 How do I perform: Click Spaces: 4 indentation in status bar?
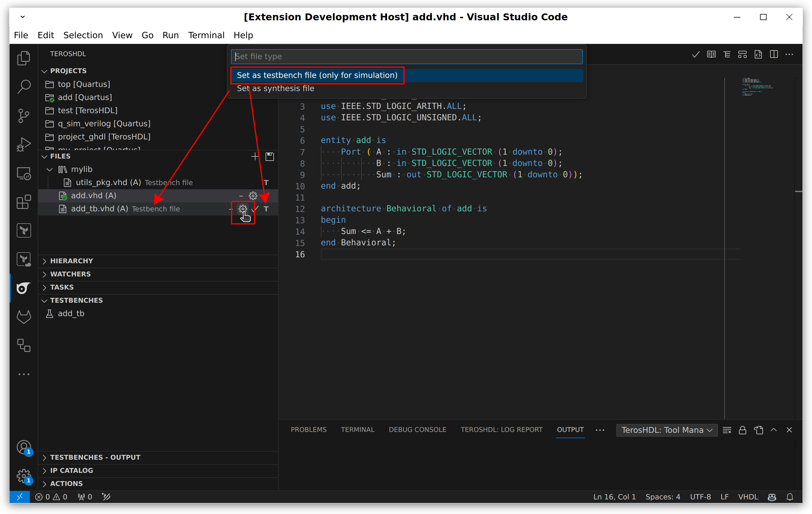(662, 497)
